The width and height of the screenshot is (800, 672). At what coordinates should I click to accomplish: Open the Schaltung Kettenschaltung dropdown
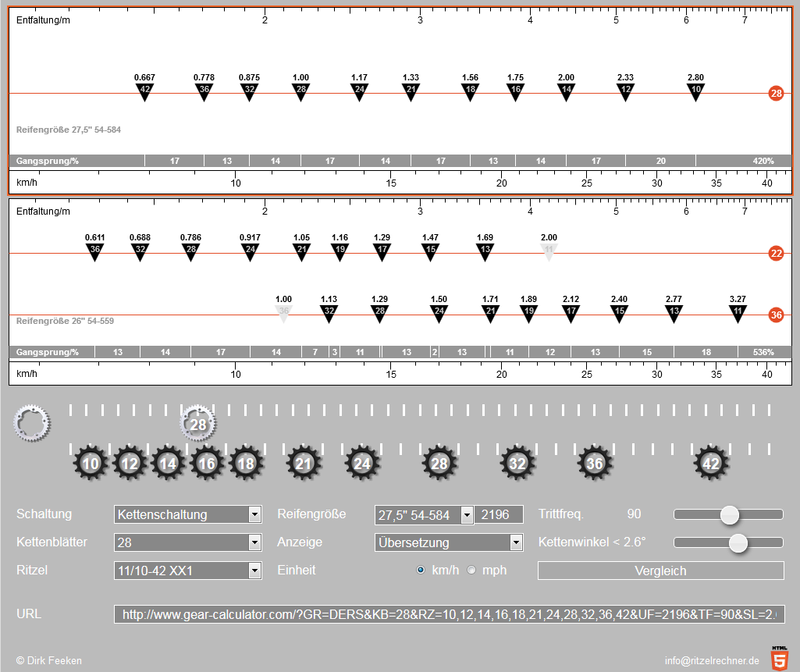(187, 514)
